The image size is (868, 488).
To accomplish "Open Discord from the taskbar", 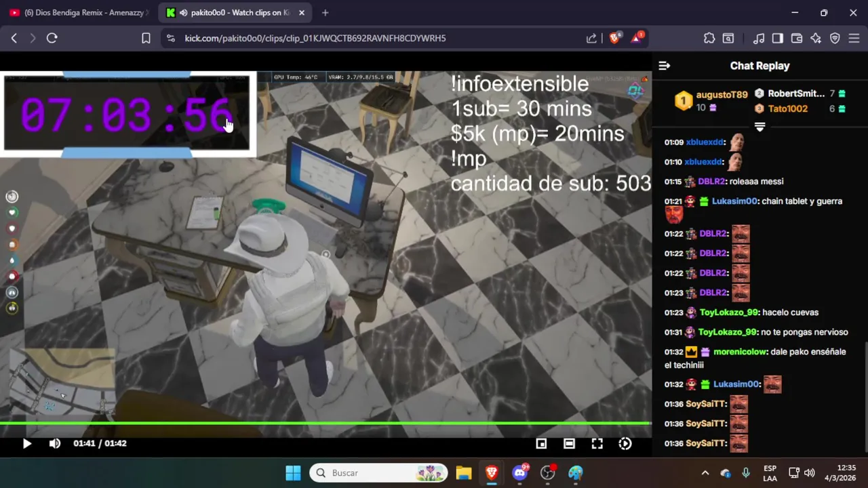I will (520, 472).
